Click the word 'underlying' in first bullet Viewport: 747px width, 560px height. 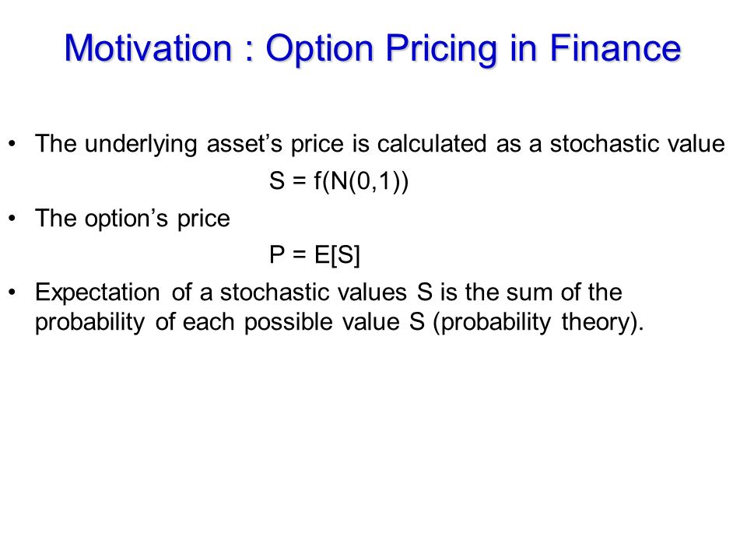141,145
